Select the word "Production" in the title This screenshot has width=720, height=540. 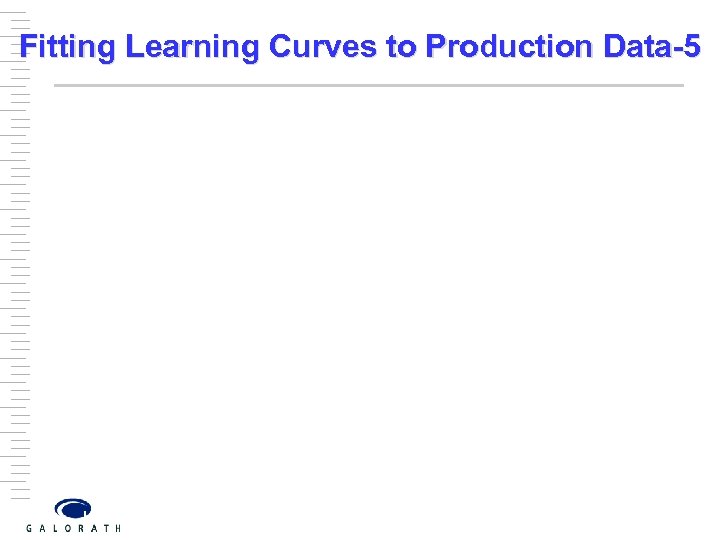[x=510, y=47]
